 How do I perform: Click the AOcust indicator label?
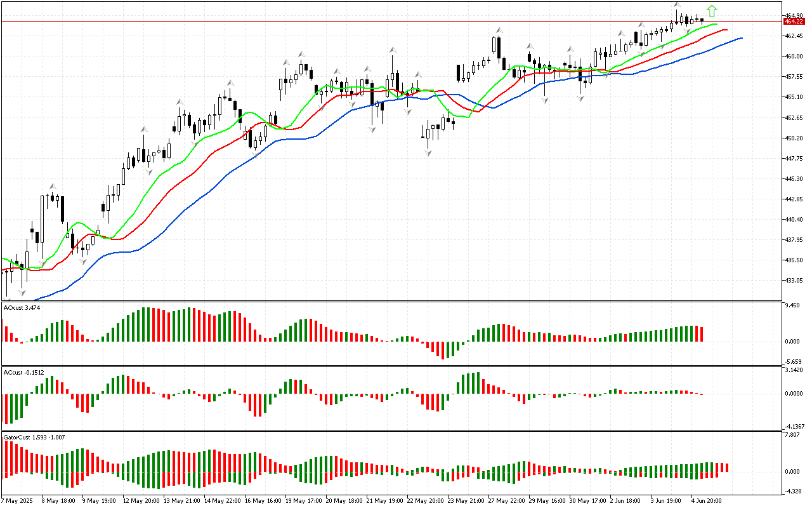point(22,307)
